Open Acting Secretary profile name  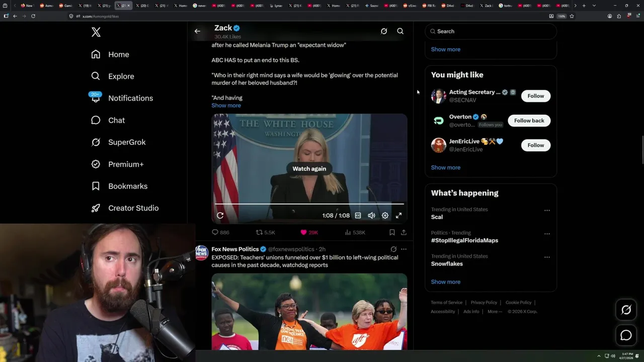click(x=474, y=92)
